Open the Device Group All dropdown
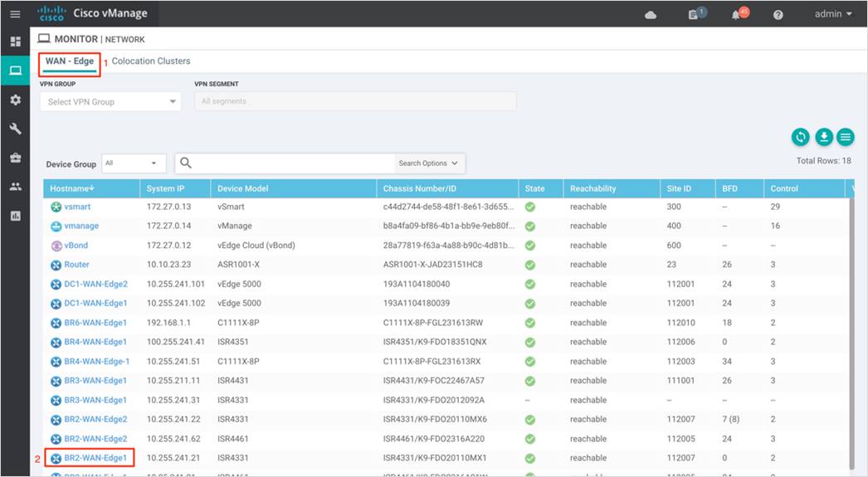 (x=134, y=163)
